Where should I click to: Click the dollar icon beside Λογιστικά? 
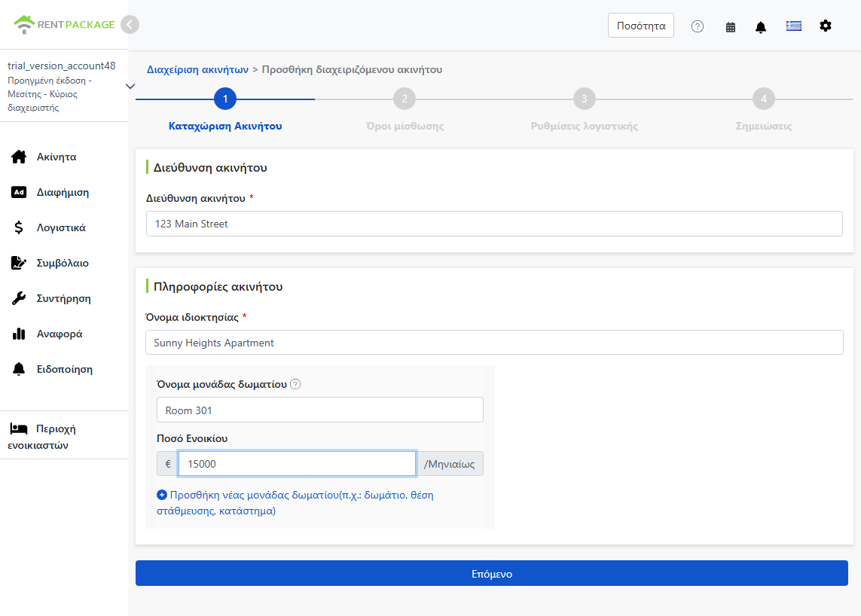(x=19, y=227)
